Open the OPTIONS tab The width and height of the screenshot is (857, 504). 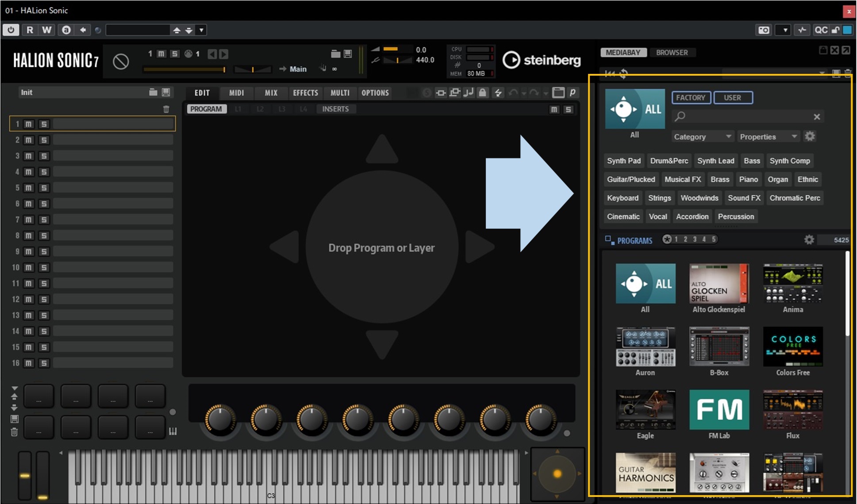pos(375,92)
